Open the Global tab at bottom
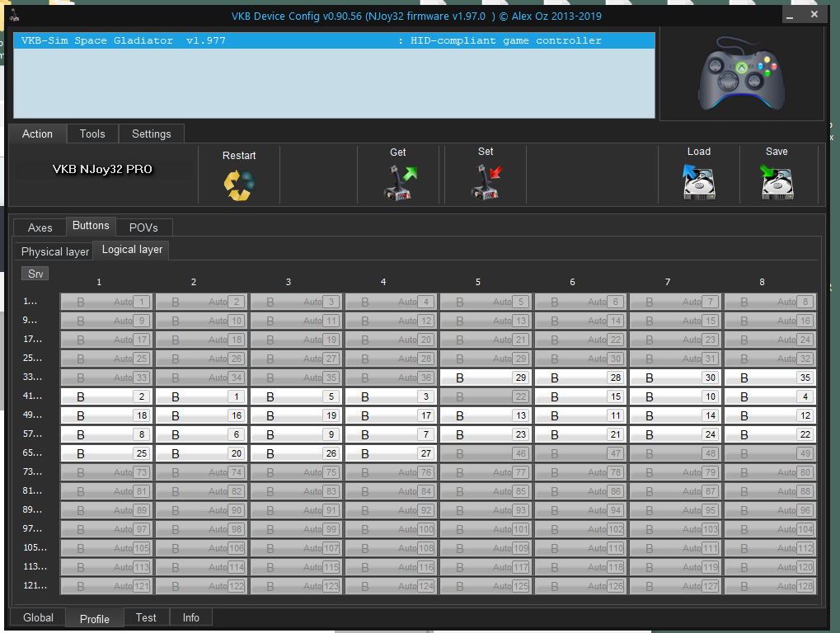 [x=38, y=617]
